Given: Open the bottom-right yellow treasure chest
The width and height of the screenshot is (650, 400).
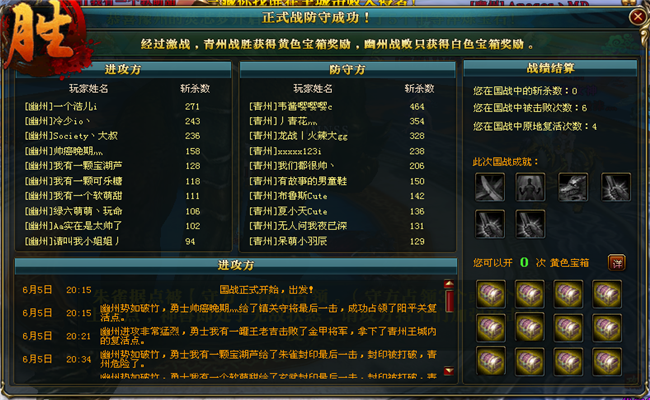Looking at the screenshot, I should click(x=606, y=361).
